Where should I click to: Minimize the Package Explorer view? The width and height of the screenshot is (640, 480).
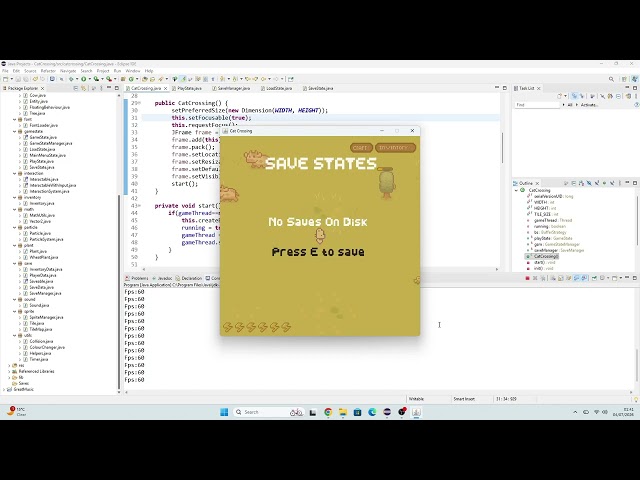click(109, 88)
